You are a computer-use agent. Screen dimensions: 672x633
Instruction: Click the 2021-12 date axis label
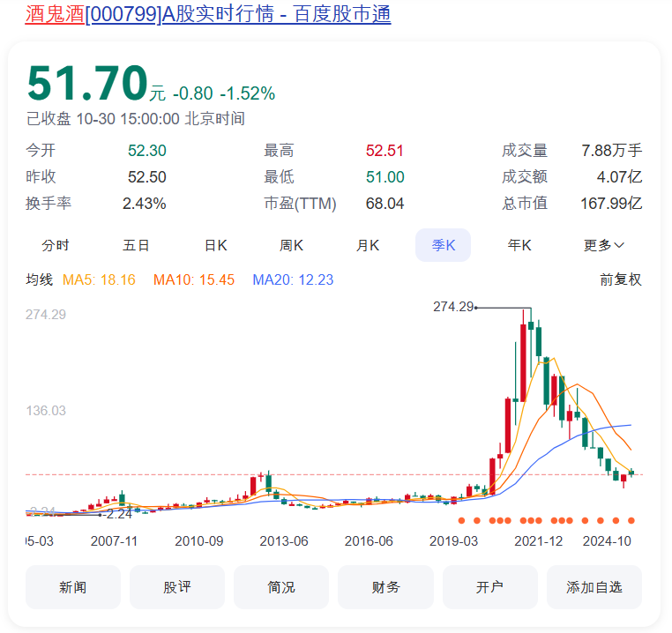[538, 540]
